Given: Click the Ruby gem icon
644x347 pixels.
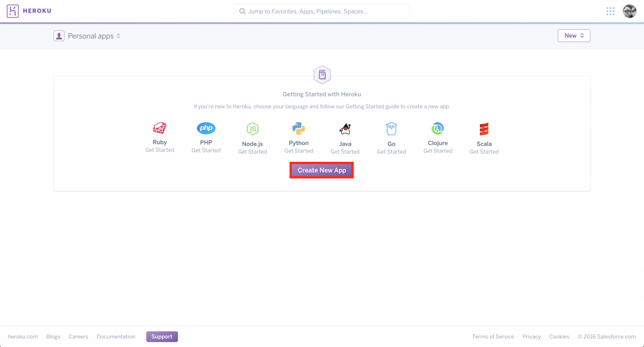Looking at the screenshot, I should point(160,128).
